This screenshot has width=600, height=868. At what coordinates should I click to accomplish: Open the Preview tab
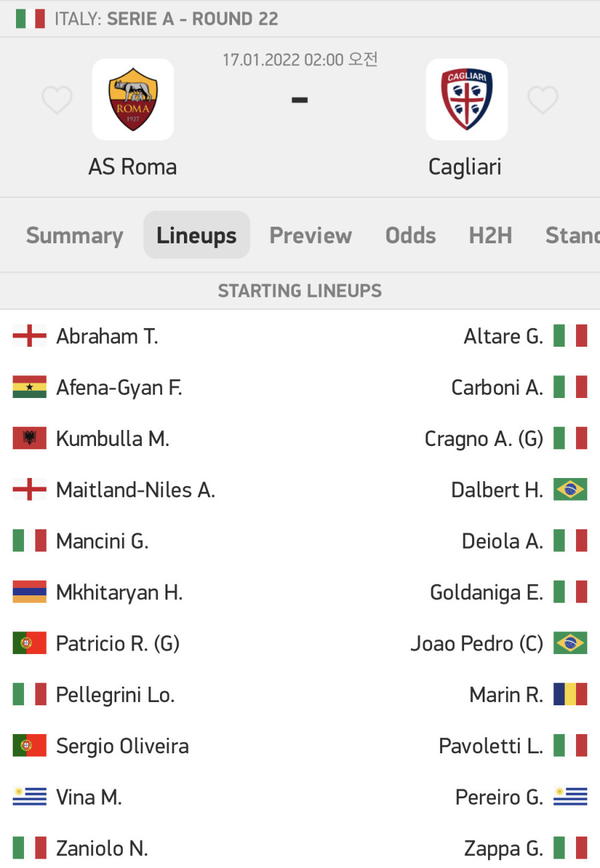(311, 235)
